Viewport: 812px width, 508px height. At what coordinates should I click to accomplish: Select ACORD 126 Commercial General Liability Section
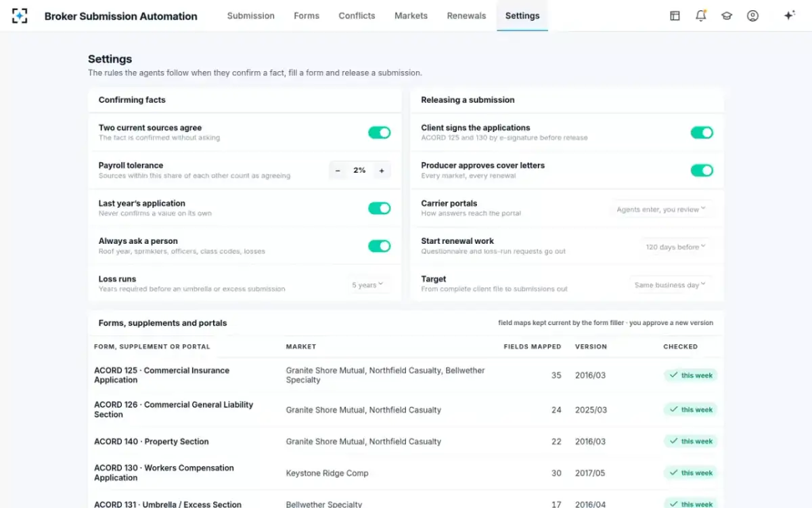(x=173, y=409)
